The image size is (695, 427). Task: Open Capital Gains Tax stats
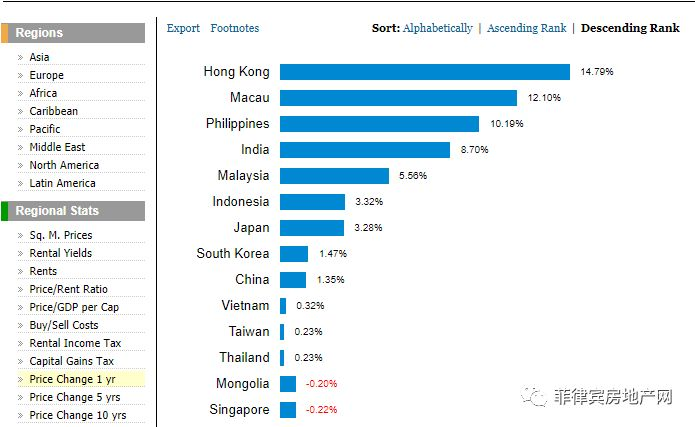click(x=71, y=361)
